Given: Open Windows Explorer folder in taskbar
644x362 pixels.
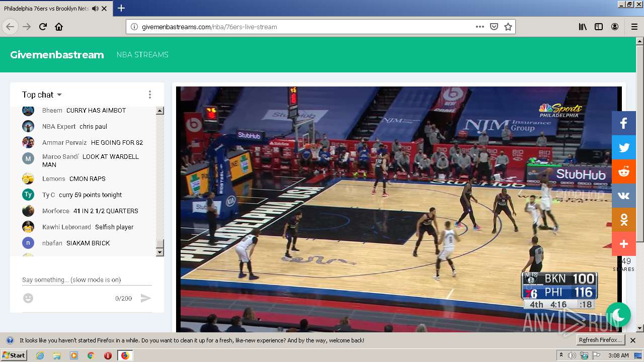Looking at the screenshot, I should tap(57, 355).
